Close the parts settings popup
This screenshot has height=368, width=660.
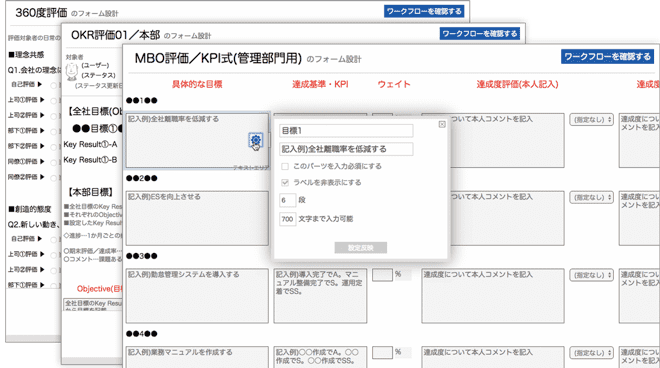coord(442,124)
